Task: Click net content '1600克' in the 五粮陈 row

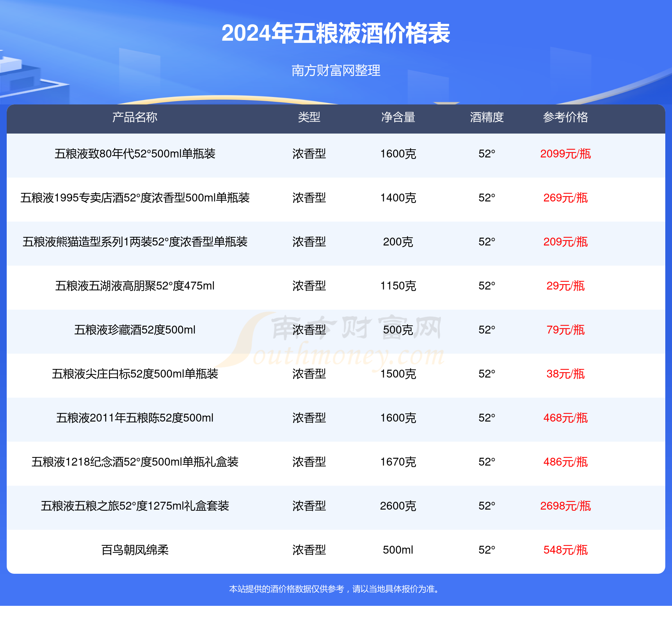Action: click(398, 418)
